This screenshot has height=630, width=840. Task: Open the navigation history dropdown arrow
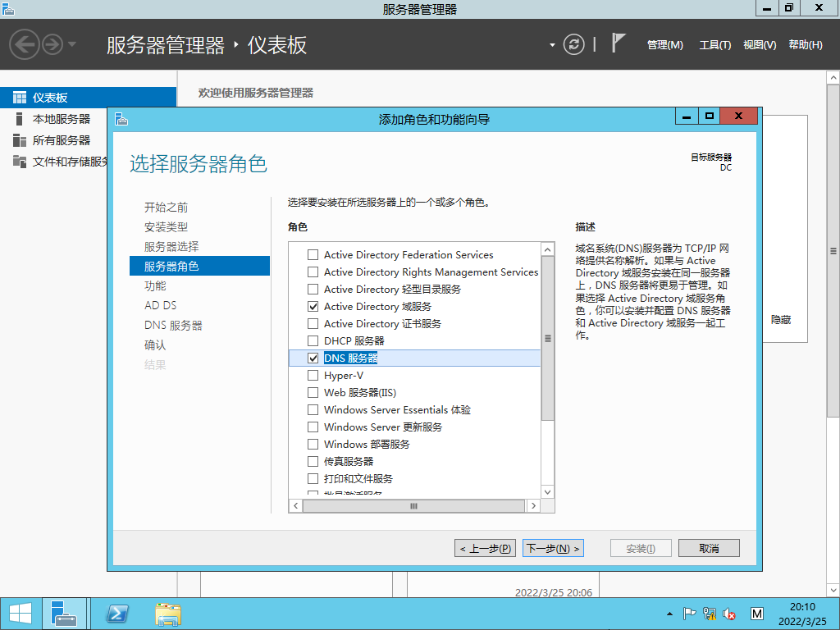pyautogui.click(x=72, y=44)
